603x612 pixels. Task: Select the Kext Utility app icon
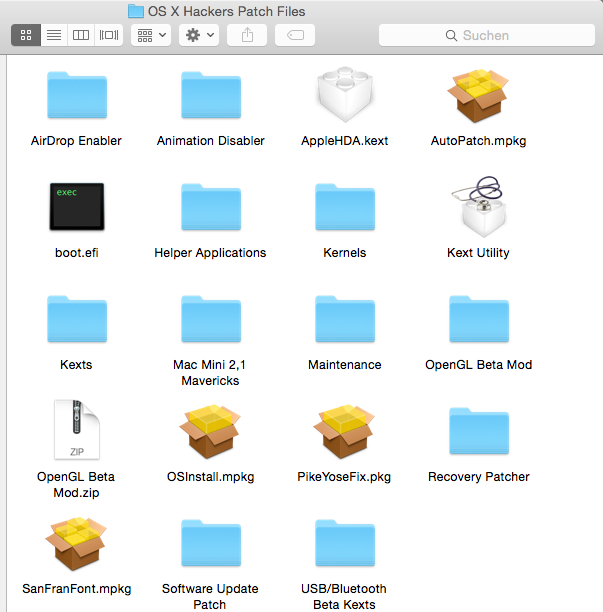pos(481,206)
